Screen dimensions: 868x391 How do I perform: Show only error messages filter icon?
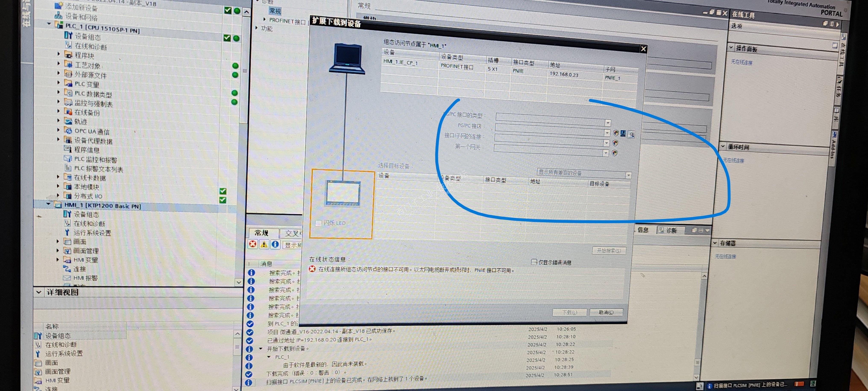[253, 244]
